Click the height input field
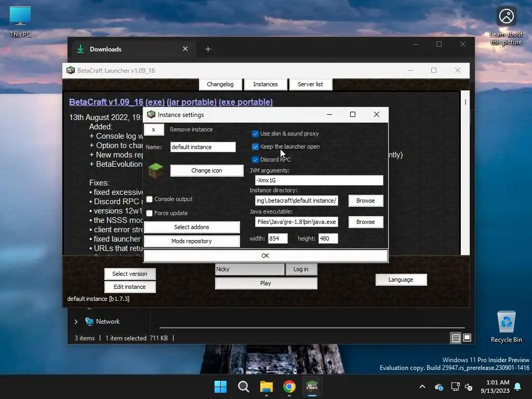The height and width of the screenshot is (399, 532). [x=328, y=238]
